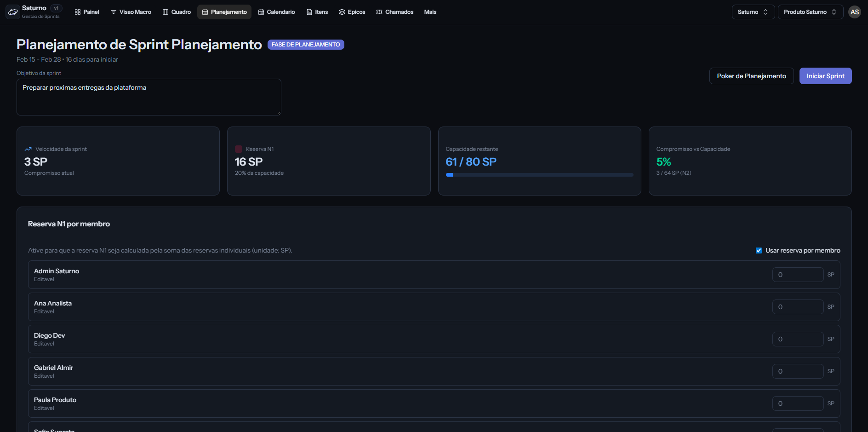
Task: Click Diego Dev's SP reserve field
Action: pyautogui.click(x=798, y=339)
